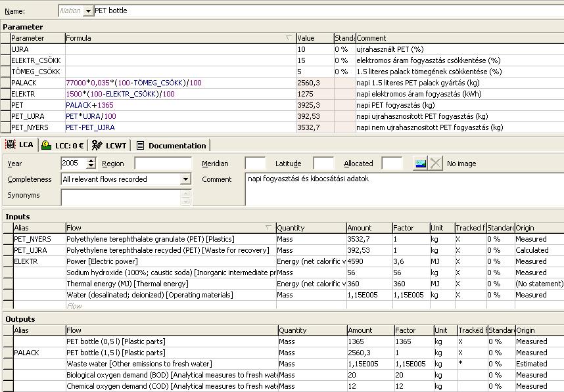Select the Polyethylene terephthalate recycled flow
Viewport: 564px width, 392px height.
(168, 250)
